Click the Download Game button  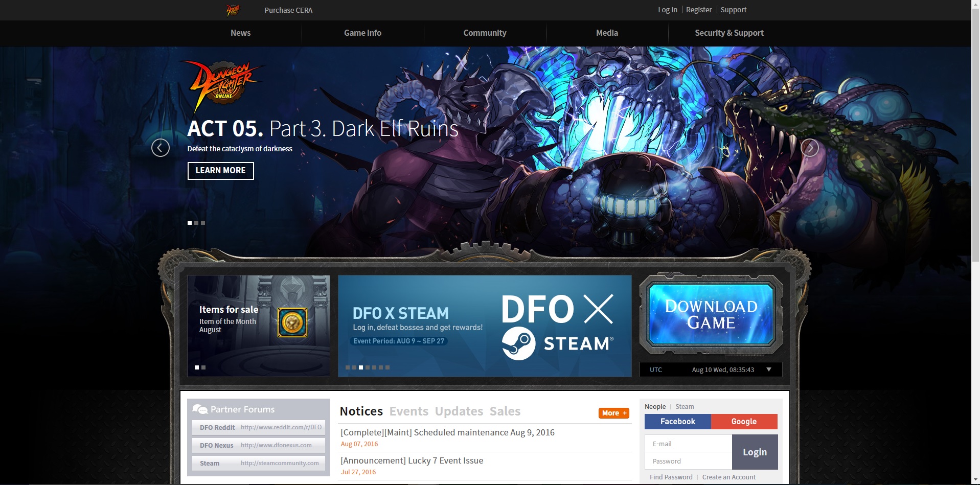point(711,314)
